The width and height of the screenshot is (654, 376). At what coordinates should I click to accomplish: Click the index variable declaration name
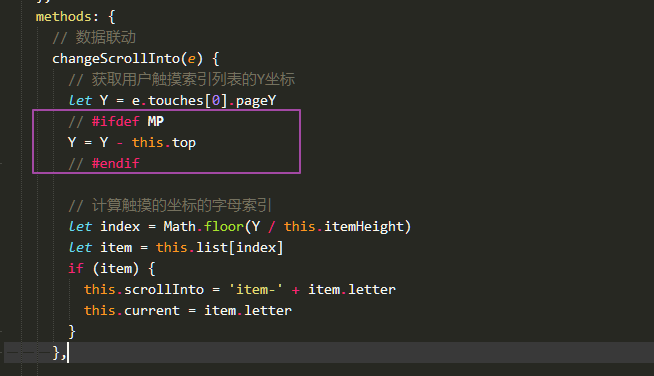120,227
